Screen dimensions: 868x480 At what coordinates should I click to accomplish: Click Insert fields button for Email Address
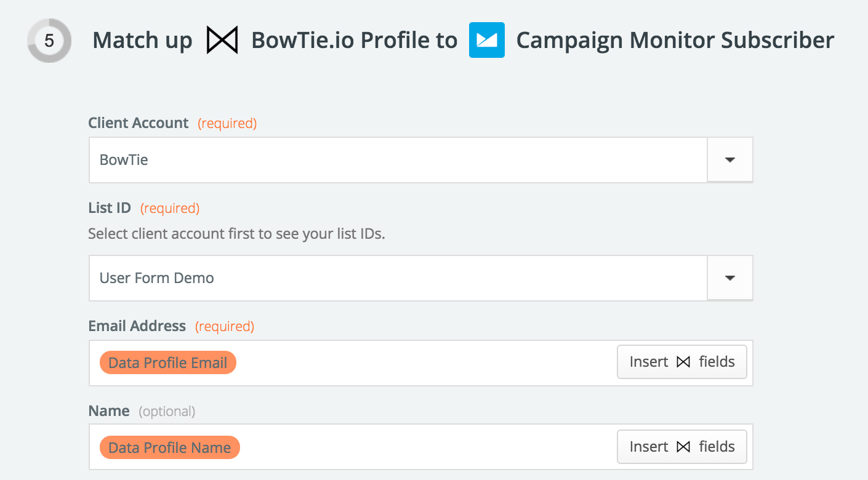coord(682,362)
